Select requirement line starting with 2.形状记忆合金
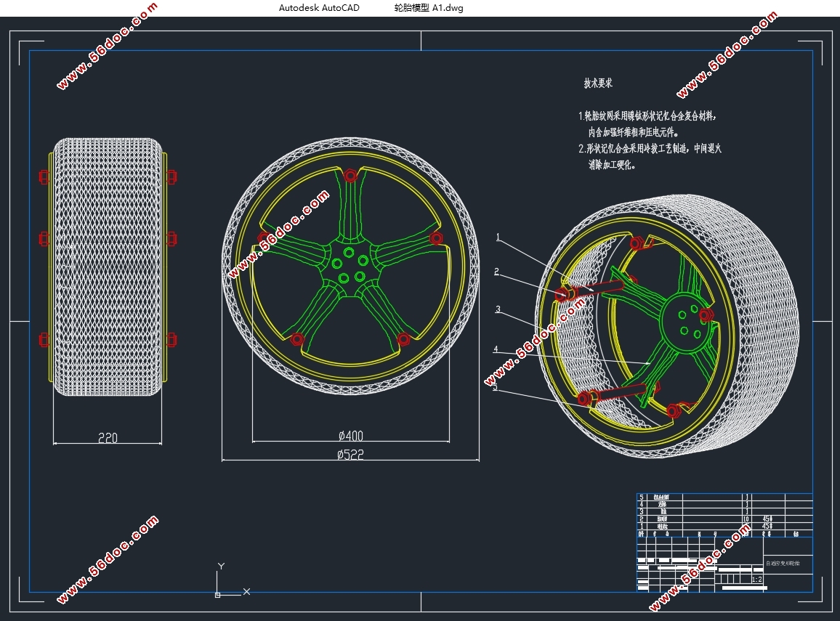 (650, 148)
